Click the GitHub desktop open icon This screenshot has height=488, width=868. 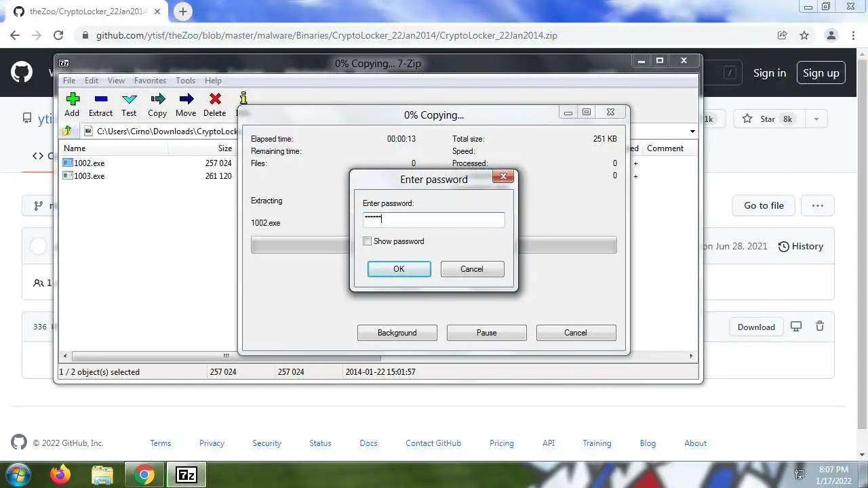pos(796,327)
